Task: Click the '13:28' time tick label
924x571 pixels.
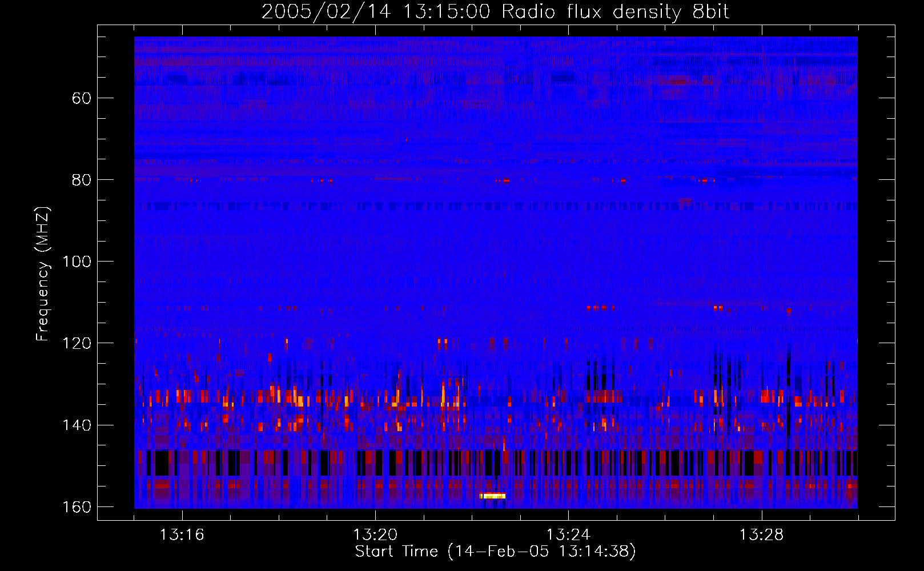Action: point(762,535)
